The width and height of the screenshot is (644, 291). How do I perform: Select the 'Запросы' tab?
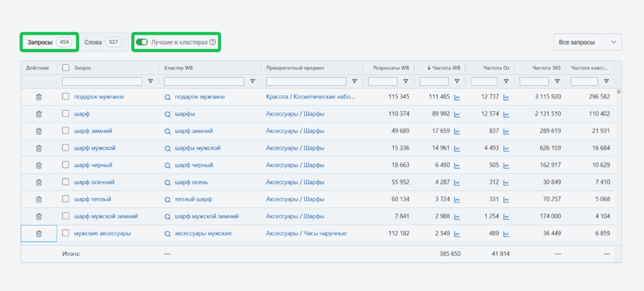(x=49, y=42)
